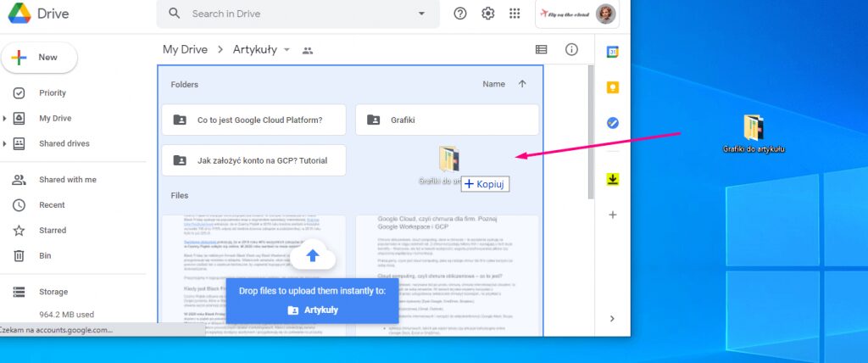Click the Recent clock icon
The width and height of the screenshot is (868, 363).
(x=19, y=205)
